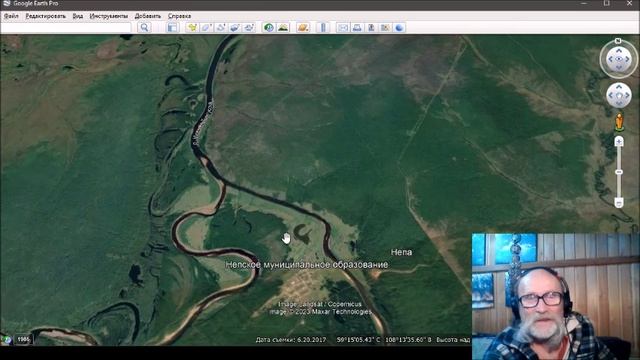Select the Add Polygon tool

point(206,27)
